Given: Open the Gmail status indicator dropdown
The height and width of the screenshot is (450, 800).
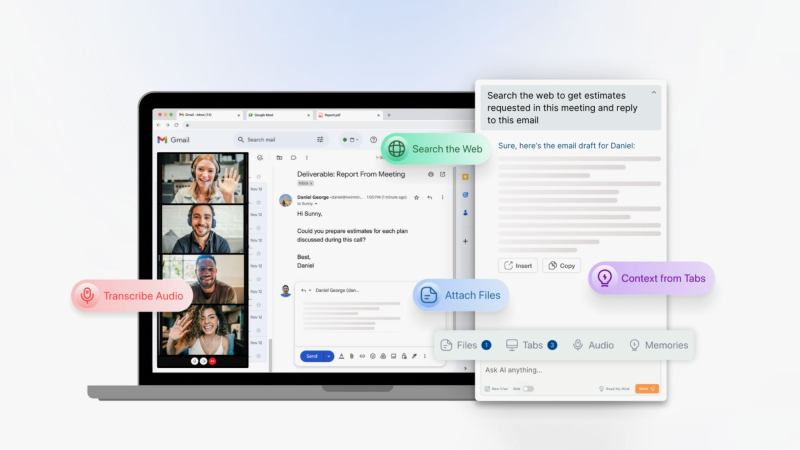Looking at the screenshot, I should [x=350, y=139].
